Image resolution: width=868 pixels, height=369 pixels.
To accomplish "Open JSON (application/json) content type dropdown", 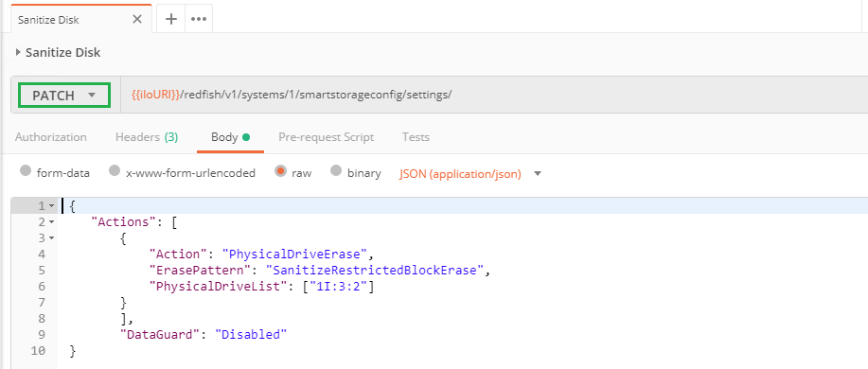I will pyautogui.click(x=470, y=174).
